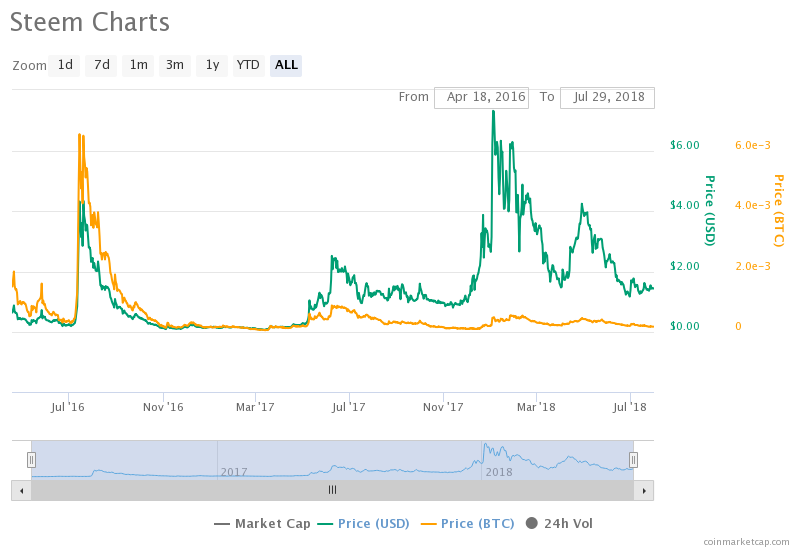800x550 pixels.
Task: Set zoom range to 7d
Action: tap(101, 65)
